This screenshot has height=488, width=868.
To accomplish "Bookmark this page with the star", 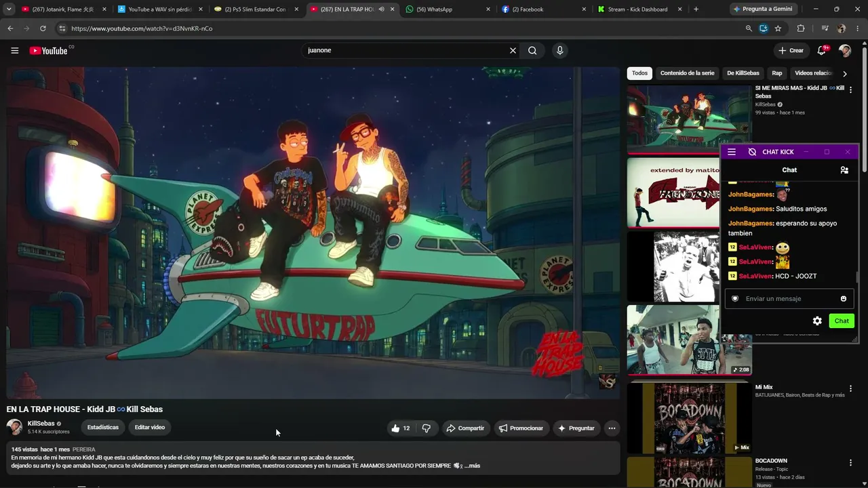I will pos(778,28).
